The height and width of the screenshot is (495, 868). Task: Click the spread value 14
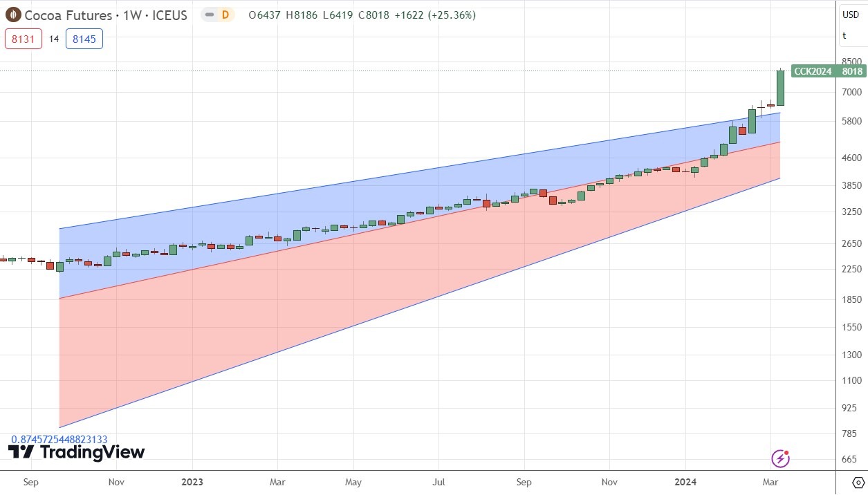(x=53, y=39)
